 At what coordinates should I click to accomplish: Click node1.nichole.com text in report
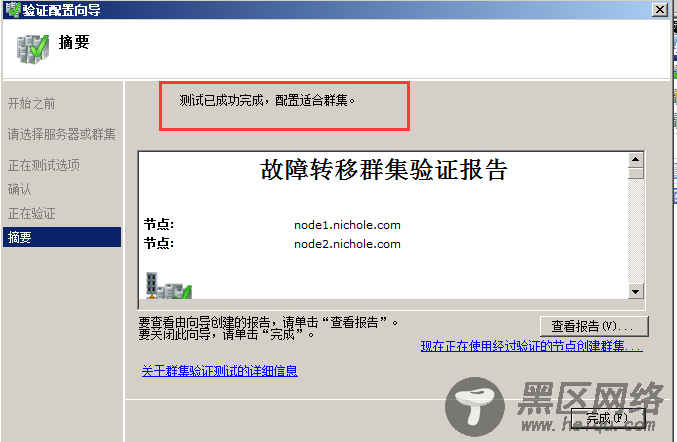(x=347, y=225)
